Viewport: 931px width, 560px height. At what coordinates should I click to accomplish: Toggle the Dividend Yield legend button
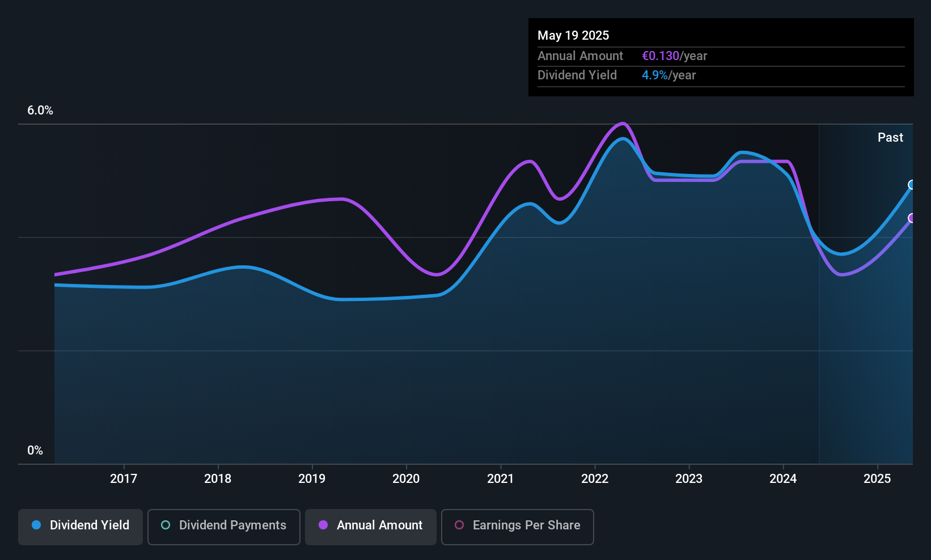pos(81,527)
